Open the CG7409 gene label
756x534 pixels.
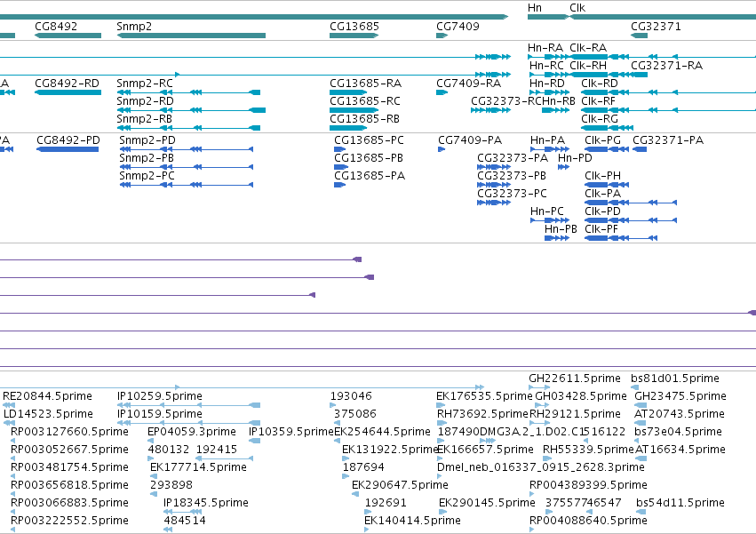click(x=458, y=26)
